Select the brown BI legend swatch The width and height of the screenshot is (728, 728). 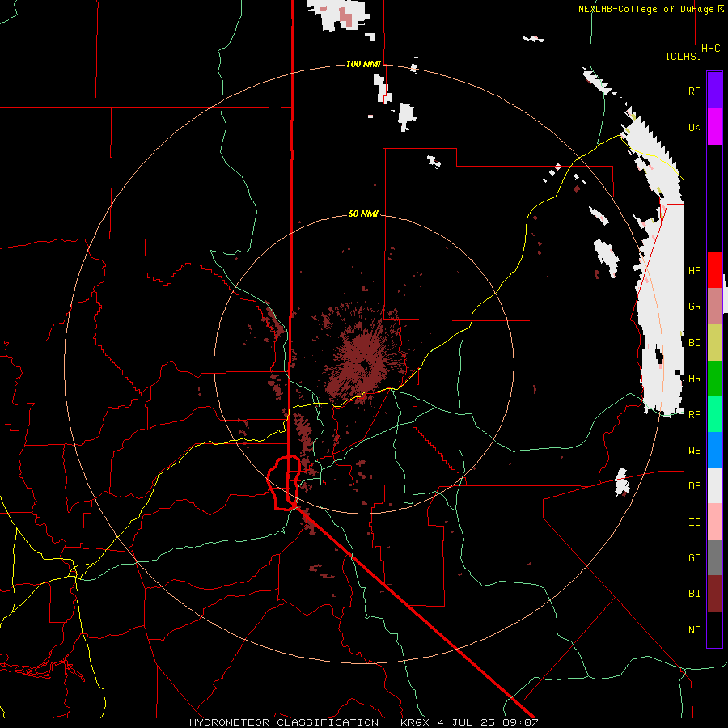714,594
